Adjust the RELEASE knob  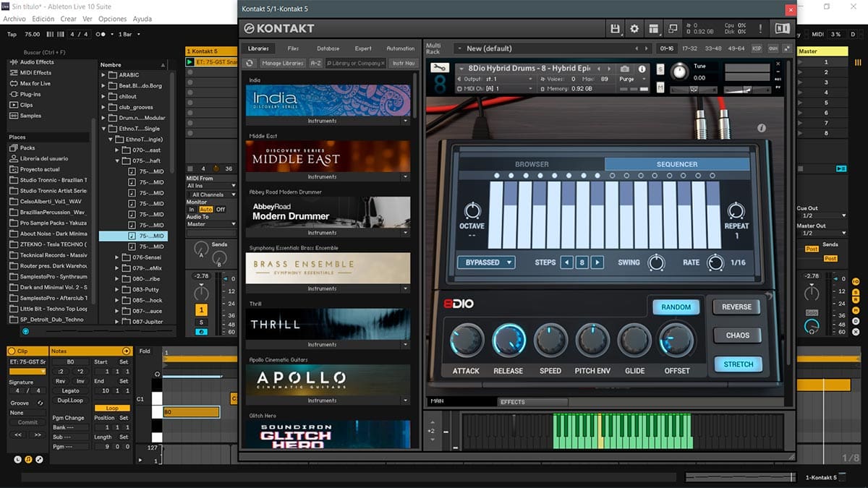[x=509, y=340]
